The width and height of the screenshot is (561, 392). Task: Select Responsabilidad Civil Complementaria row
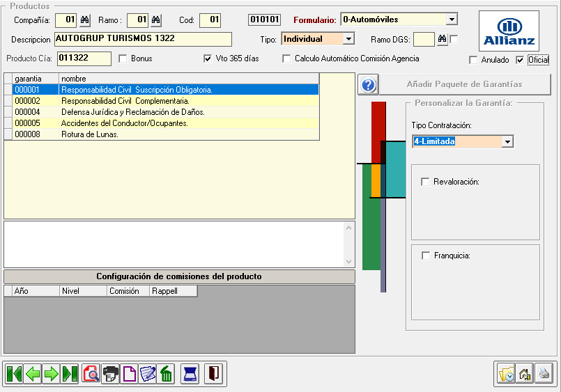[x=165, y=101]
